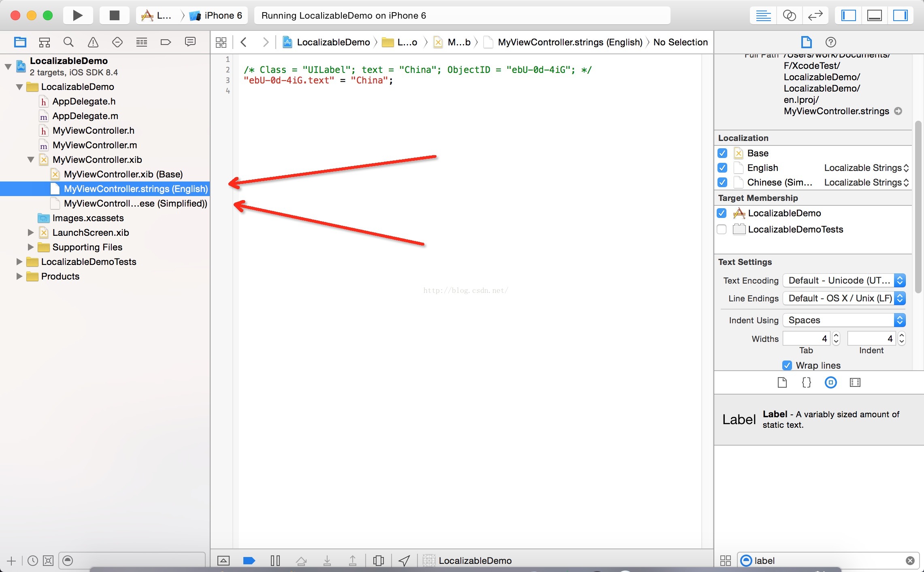Add a new file with plus button
The width and height of the screenshot is (924, 572).
coord(11,561)
